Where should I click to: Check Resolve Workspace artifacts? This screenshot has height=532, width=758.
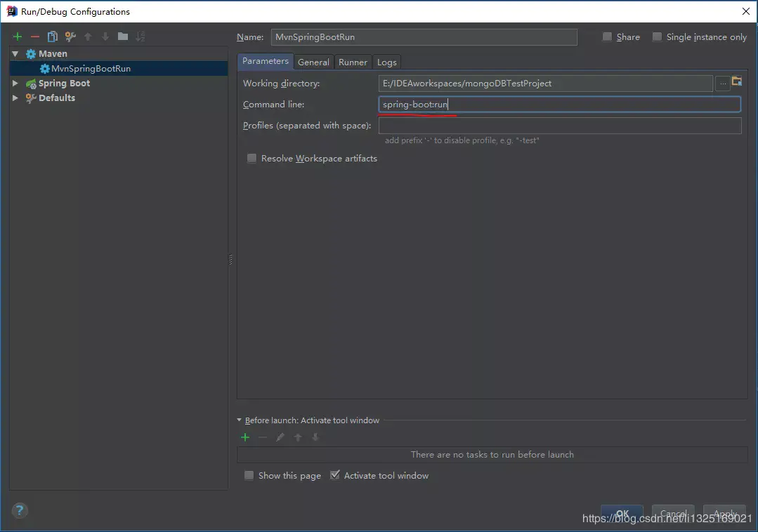coord(252,159)
